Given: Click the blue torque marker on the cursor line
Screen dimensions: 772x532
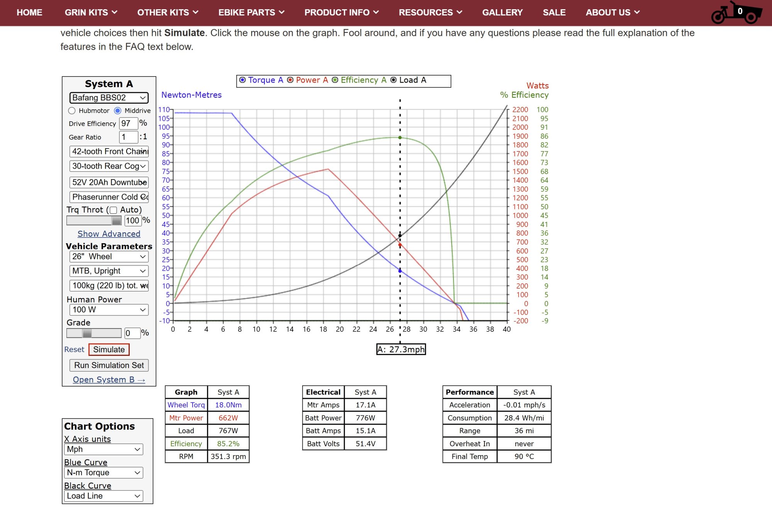Looking at the screenshot, I should pyautogui.click(x=400, y=271).
